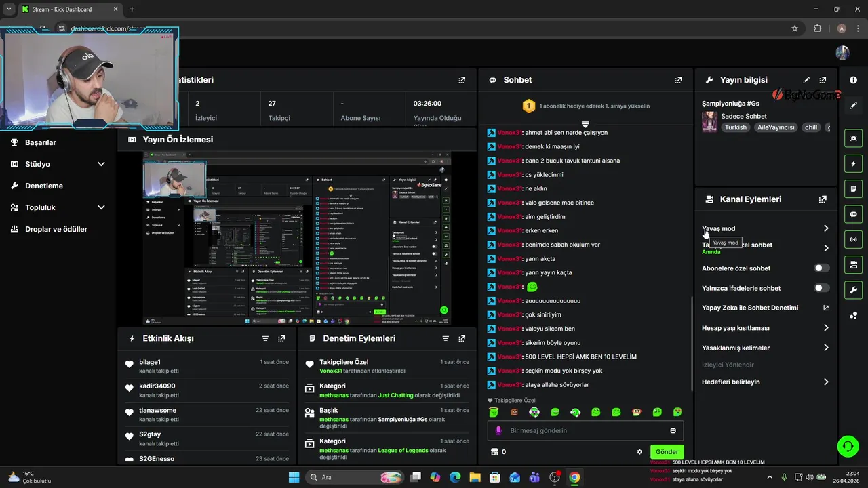This screenshot has width=868, height=488.
Task: Open the Windows Start menu
Action: tap(294, 477)
